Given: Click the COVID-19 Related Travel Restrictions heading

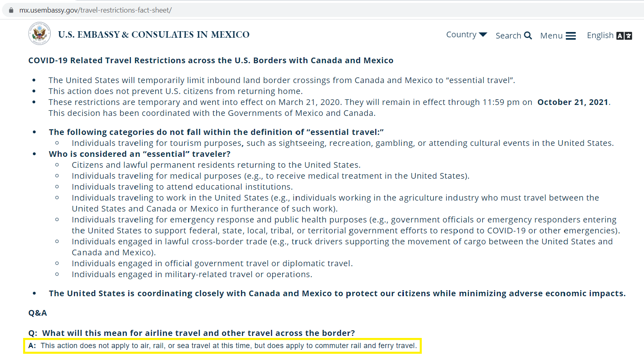Looking at the screenshot, I should pos(211,60).
